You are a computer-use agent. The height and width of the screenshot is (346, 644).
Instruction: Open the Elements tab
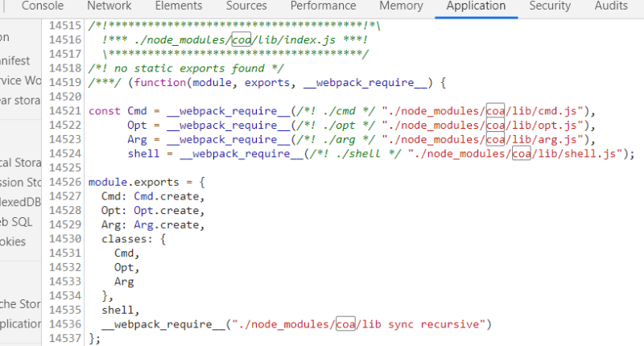[179, 6]
